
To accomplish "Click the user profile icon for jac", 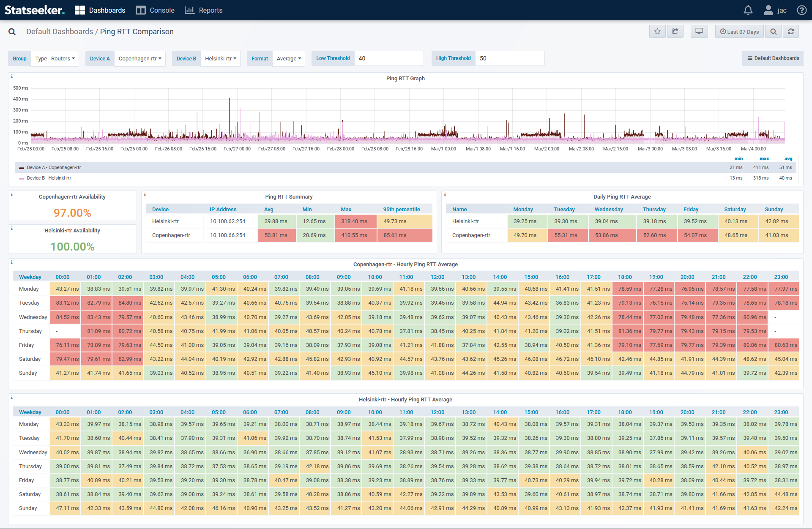I will tap(768, 10).
